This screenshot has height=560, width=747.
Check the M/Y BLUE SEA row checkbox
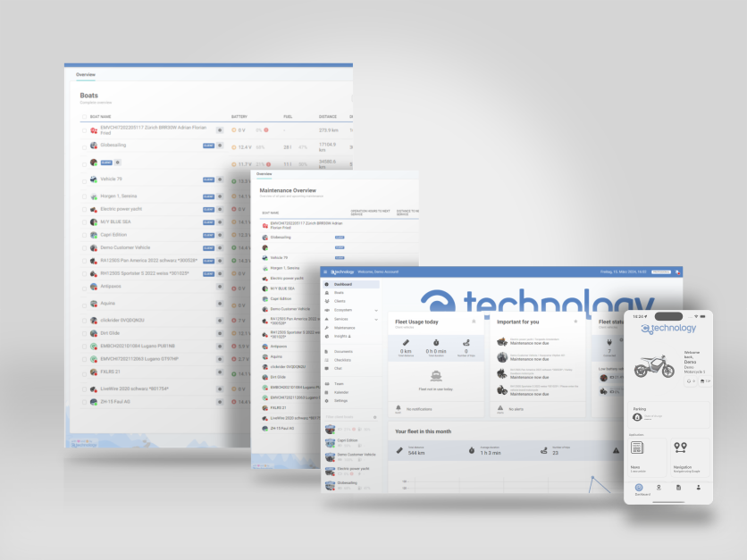pos(84,222)
